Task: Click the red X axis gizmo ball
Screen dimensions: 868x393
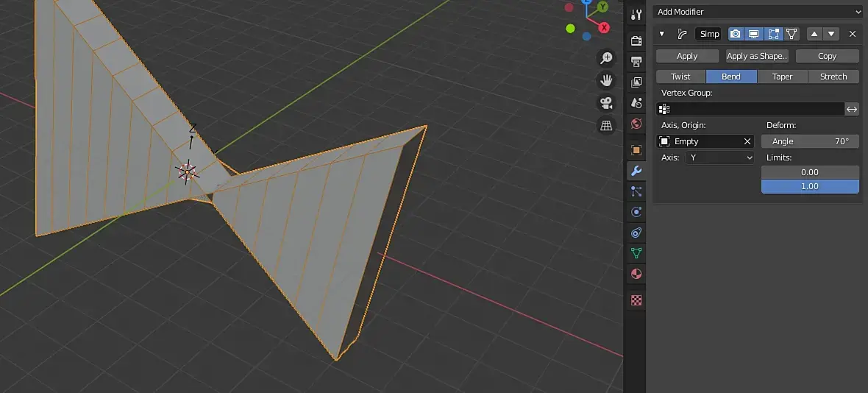Action: (x=604, y=27)
